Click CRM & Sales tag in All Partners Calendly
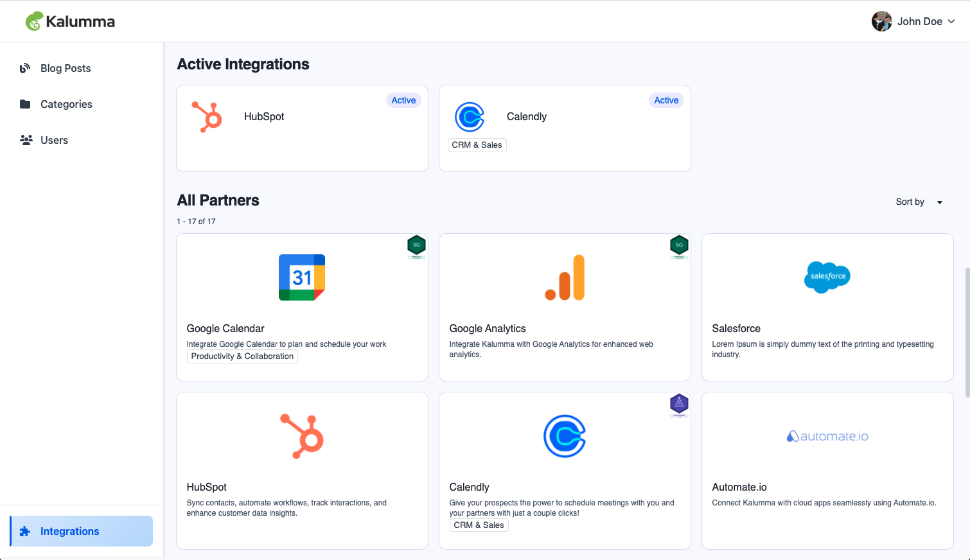Image resolution: width=970 pixels, height=560 pixels. pos(479,525)
